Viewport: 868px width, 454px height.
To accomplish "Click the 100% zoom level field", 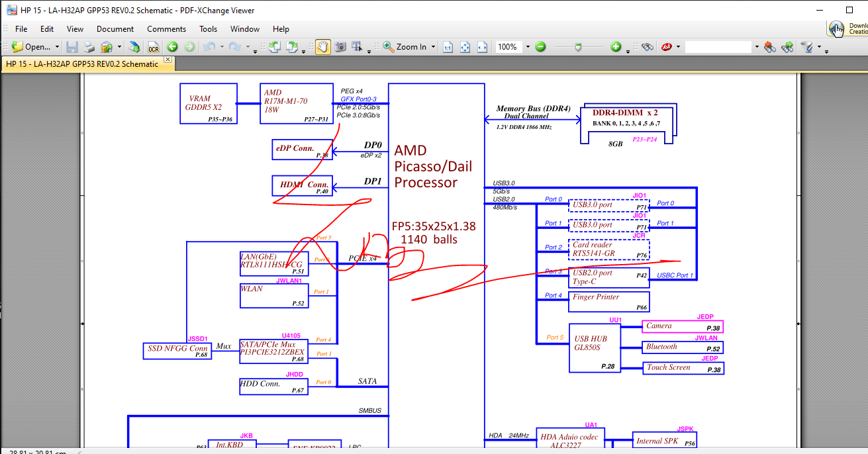I will [x=508, y=47].
